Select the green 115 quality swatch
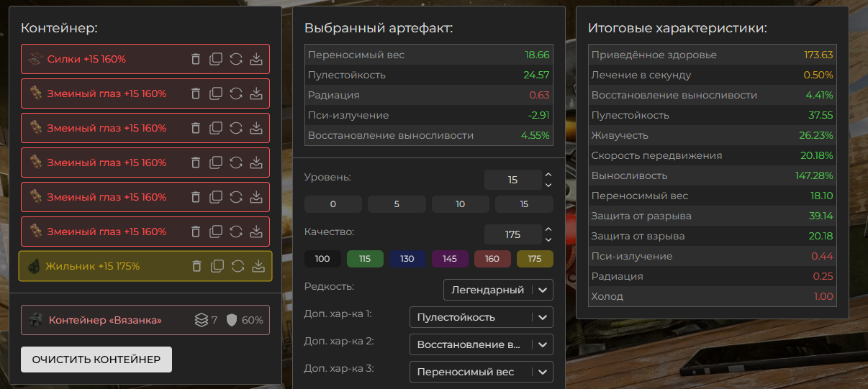 click(x=365, y=259)
